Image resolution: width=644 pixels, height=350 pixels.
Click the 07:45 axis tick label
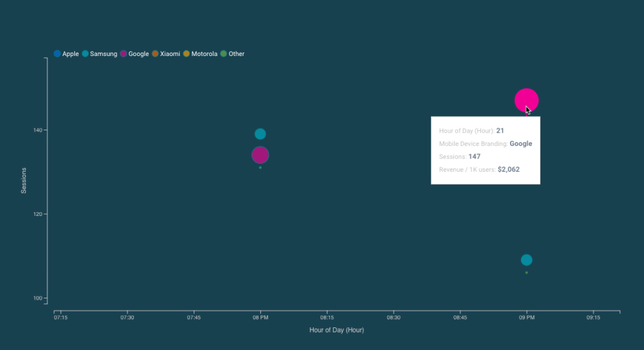194,317
